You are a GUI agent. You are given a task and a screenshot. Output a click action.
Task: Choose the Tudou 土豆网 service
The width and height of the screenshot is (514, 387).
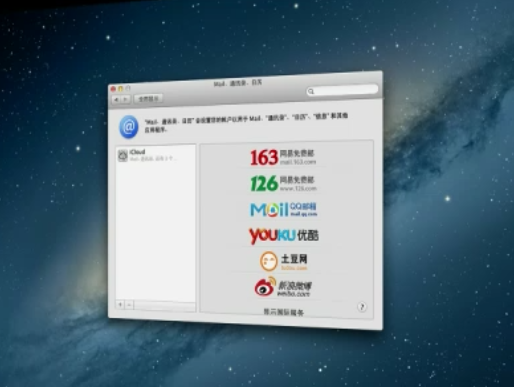(x=284, y=262)
